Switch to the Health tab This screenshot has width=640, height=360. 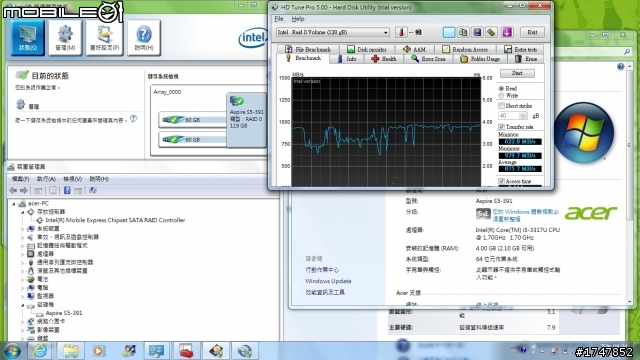pos(384,59)
